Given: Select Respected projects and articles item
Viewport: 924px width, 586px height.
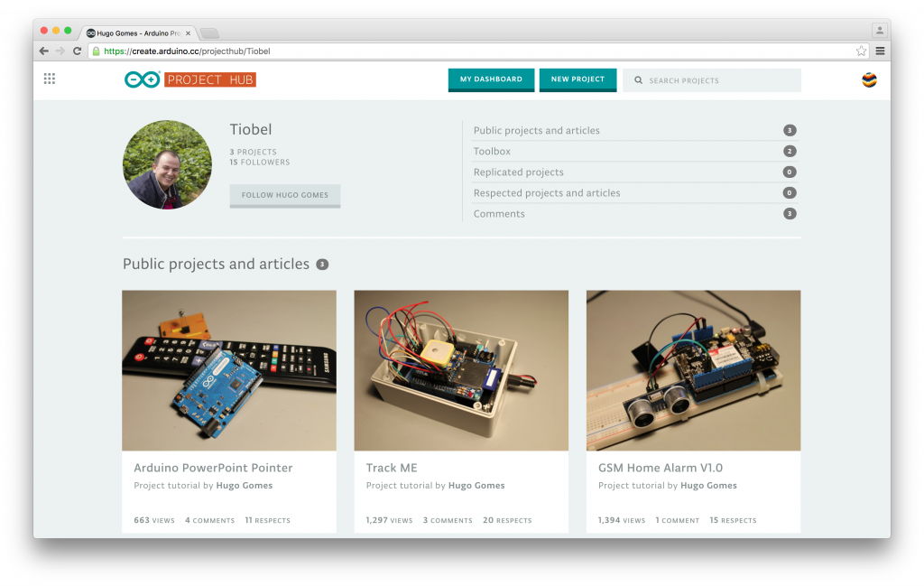Looking at the screenshot, I should click(634, 193).
